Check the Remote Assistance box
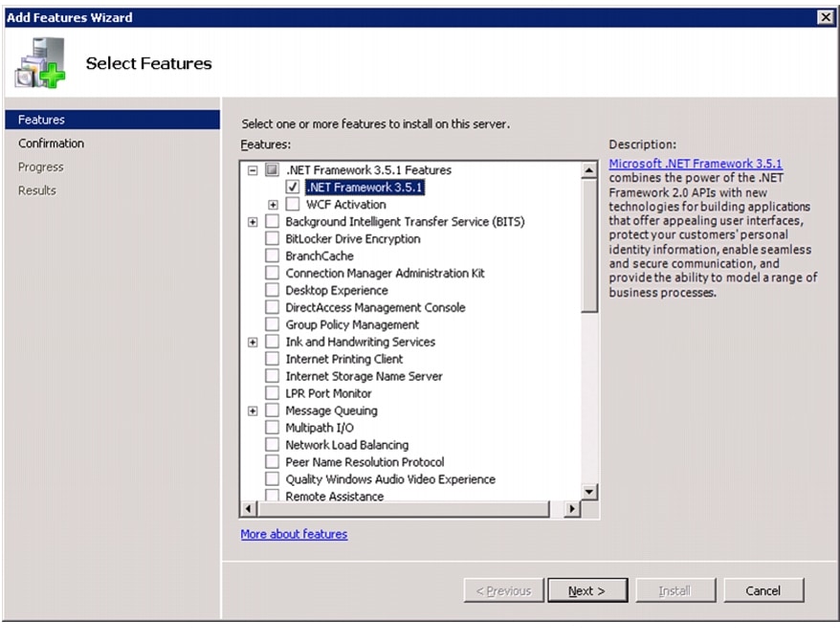 (272, 495)
